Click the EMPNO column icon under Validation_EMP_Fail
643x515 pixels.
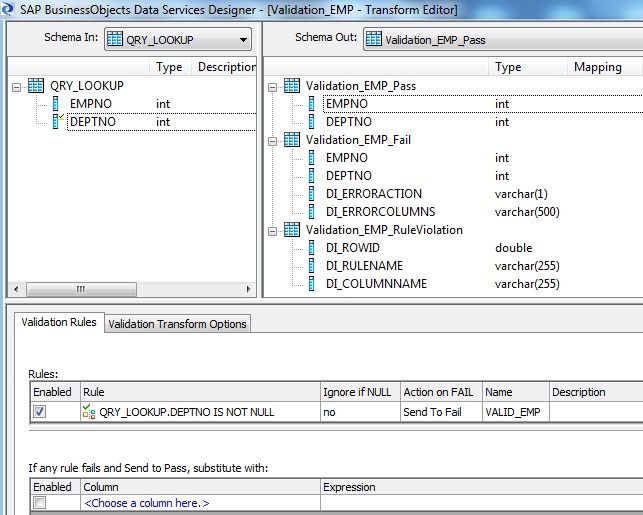[x=312, y=158]
